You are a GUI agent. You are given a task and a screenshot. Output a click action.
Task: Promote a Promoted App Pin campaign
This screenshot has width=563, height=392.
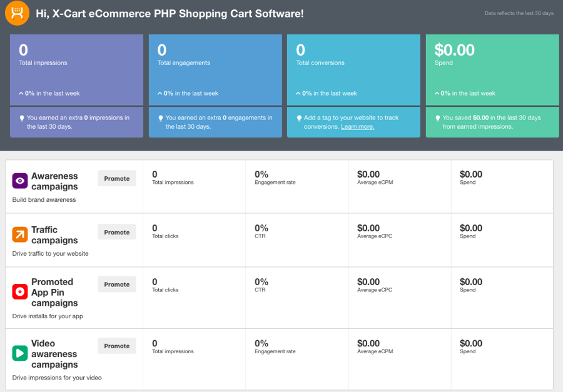(117, 284)
